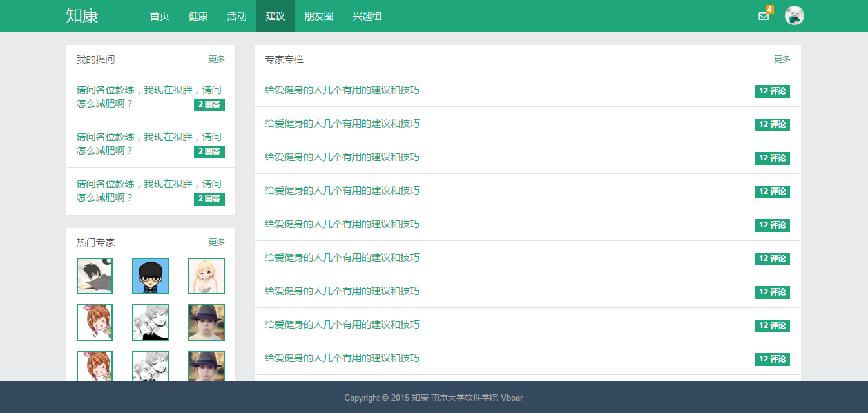This screenshot has height=413, width=868.
Task: Select the active 建议 nav tab
Action: pos(276,15)
